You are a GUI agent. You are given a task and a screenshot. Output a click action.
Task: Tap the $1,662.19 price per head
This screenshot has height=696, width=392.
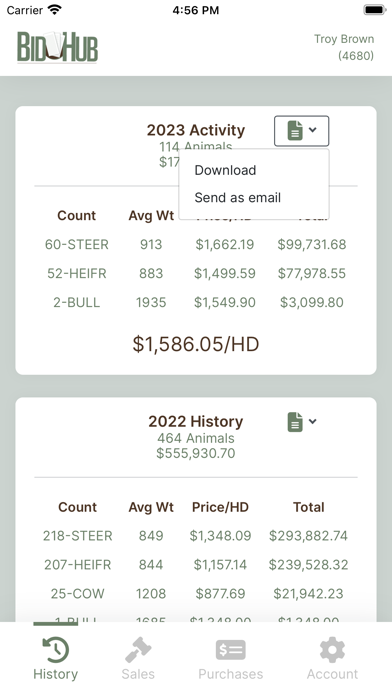pos(225,245)
